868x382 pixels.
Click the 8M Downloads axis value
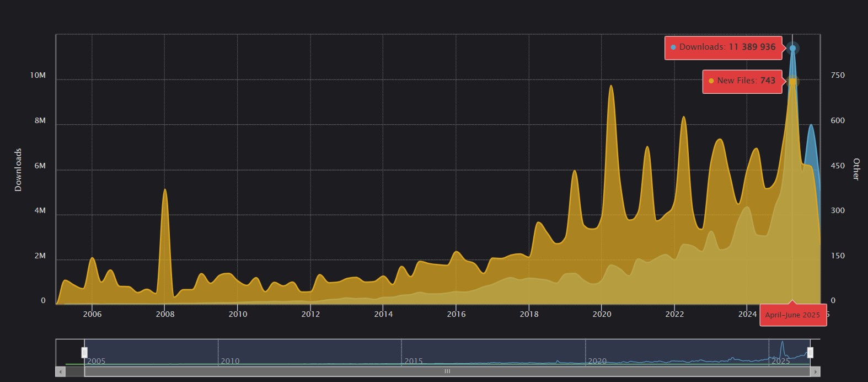[40, 120]
